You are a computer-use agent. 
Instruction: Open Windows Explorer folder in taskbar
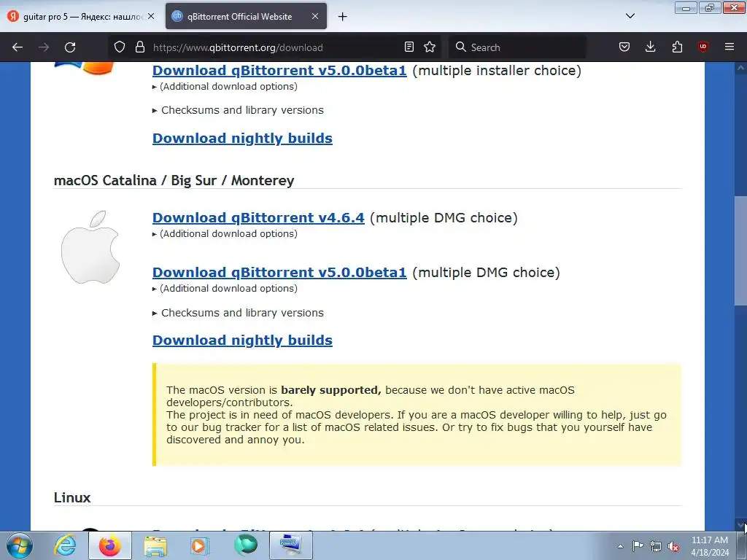tap(155, 545)
